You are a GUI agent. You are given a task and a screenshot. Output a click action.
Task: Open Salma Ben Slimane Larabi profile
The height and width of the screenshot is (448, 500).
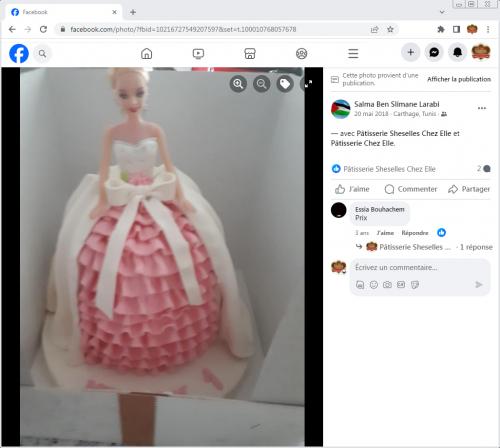point(397,104)
